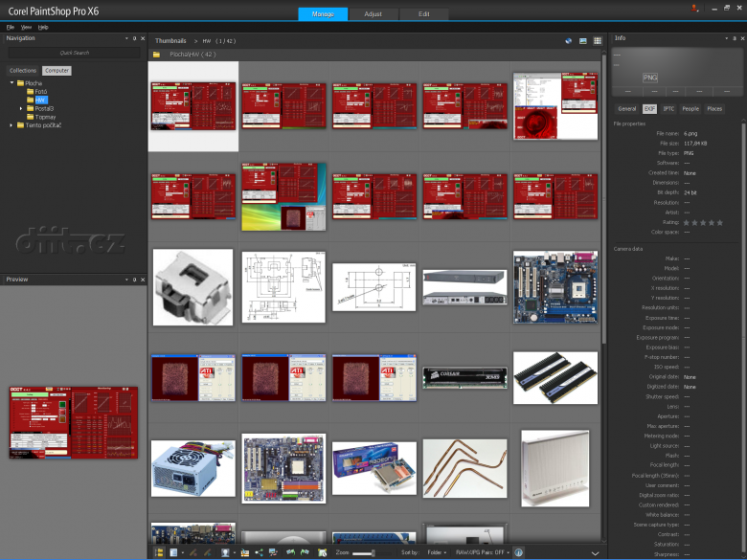The width and height of the screenshot is (747, 560).
Task: Adjust the thumbnail Zoom slider
Action: pos(363,552)
